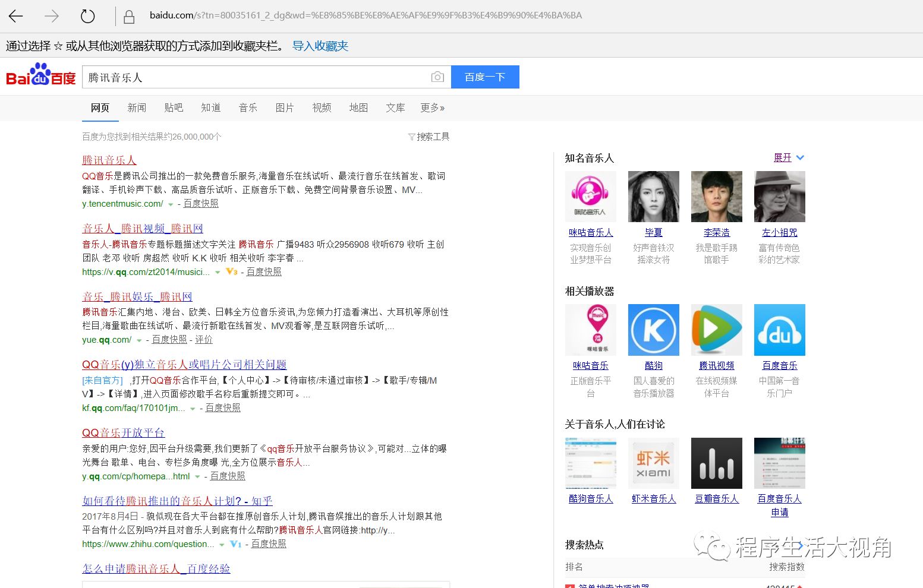Open the Baidu logo homepage
Viewport: 923px width, 588px height.
41,75
